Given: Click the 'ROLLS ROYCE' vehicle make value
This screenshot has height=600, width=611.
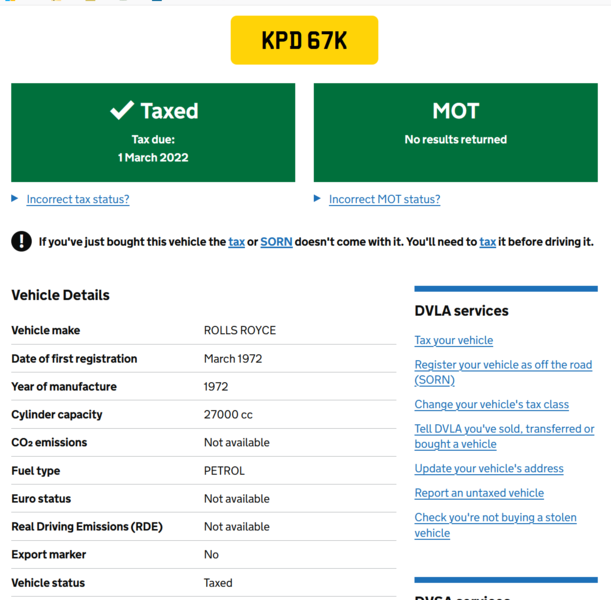Looking at the screenshot, I should (240, 330).
